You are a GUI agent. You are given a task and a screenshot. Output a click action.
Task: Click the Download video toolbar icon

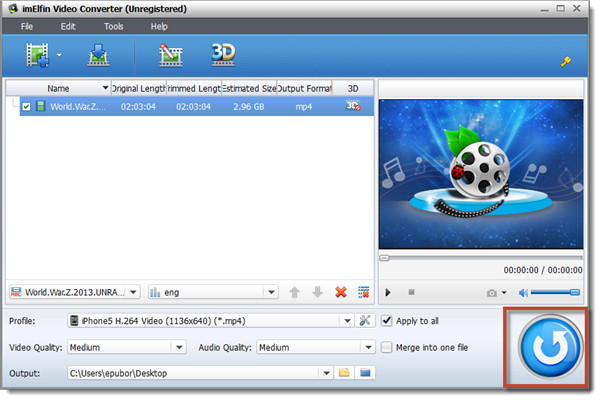pyautogui.click(x=98, y=55)
